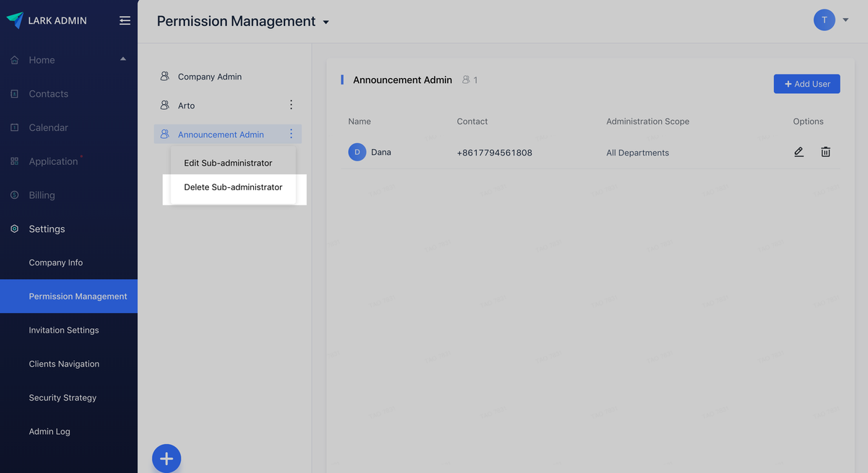Click the Add User button

point(807,84)
